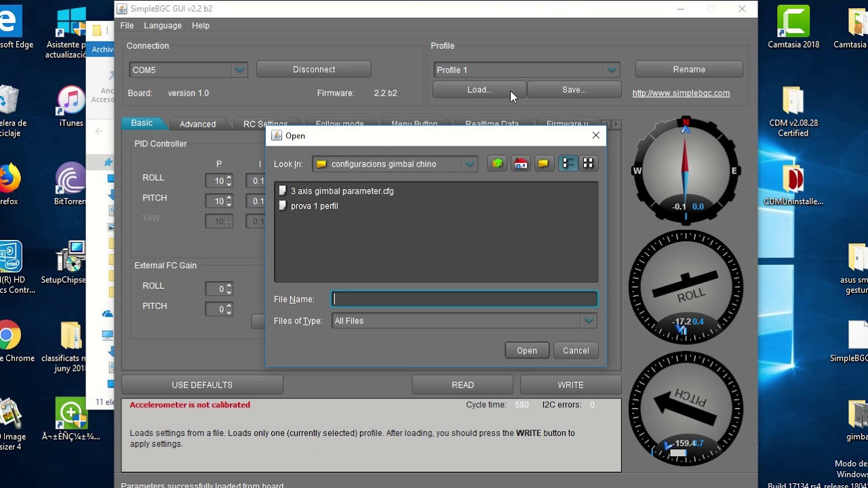Click the Load... profile button
Image resolution: width=868 pixels, height=488 pixels.
(x=479, y=89)
